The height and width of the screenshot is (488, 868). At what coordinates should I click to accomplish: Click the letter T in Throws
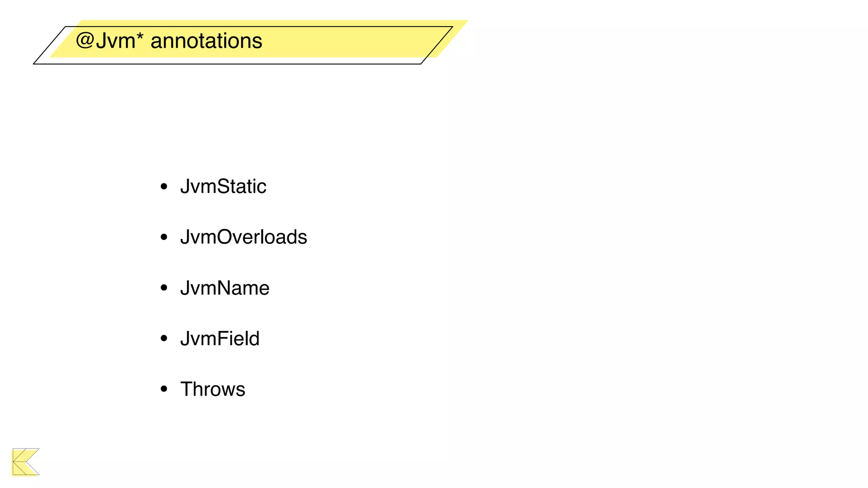coord(186,389)
